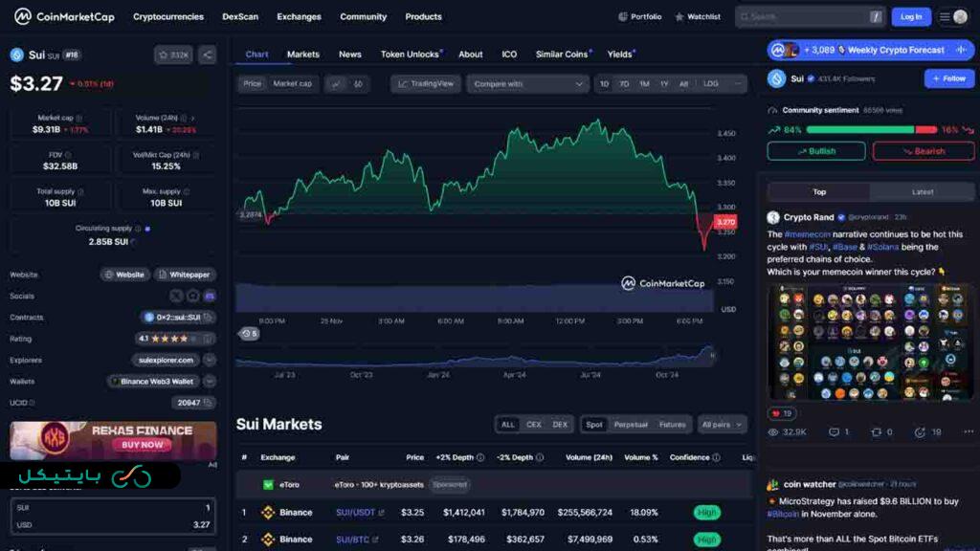Switch to the Markets tab

tap(302, 55)
